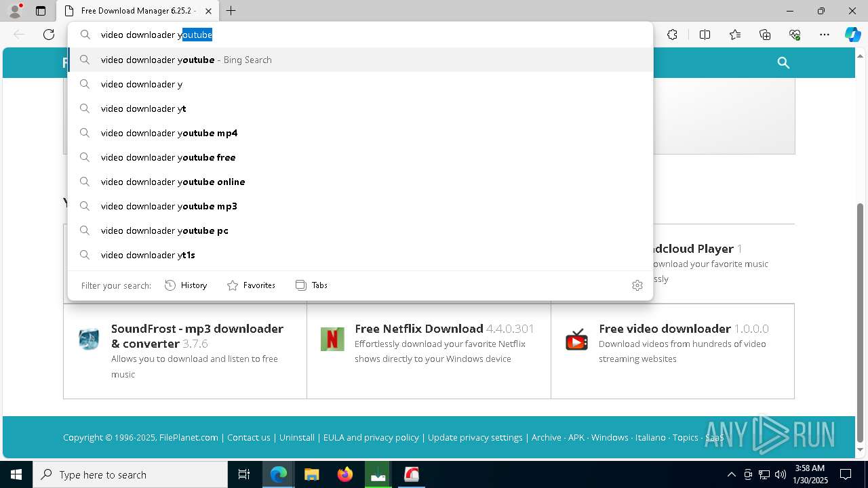The image size is (868, 488).
Task: Click the Free Netflix Download icon
Action: 332,339
